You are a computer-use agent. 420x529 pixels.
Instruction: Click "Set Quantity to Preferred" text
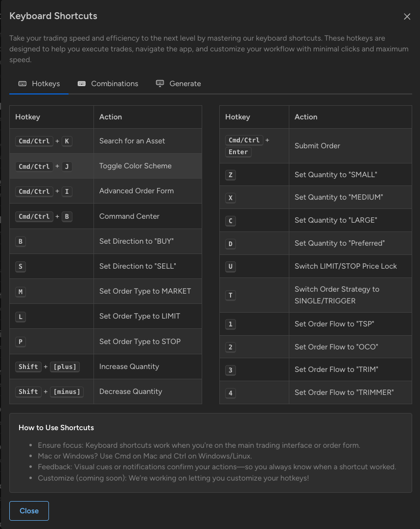pyautogui.click(x=339, y=243)
